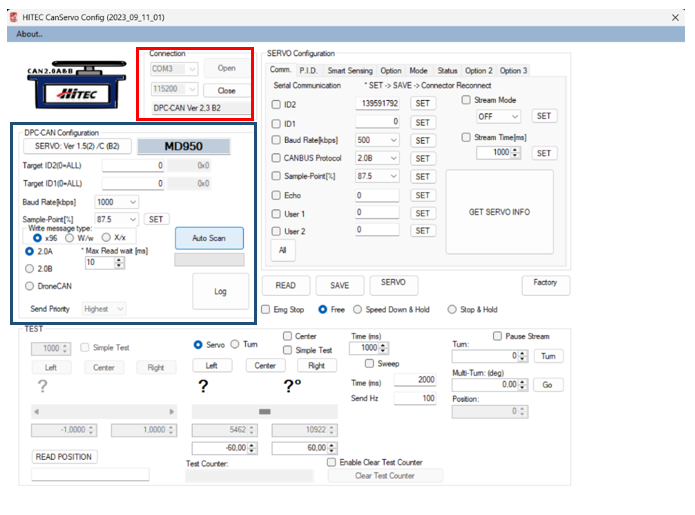Expand the Stream Mode OFF dropdown

tap(514, 117)
